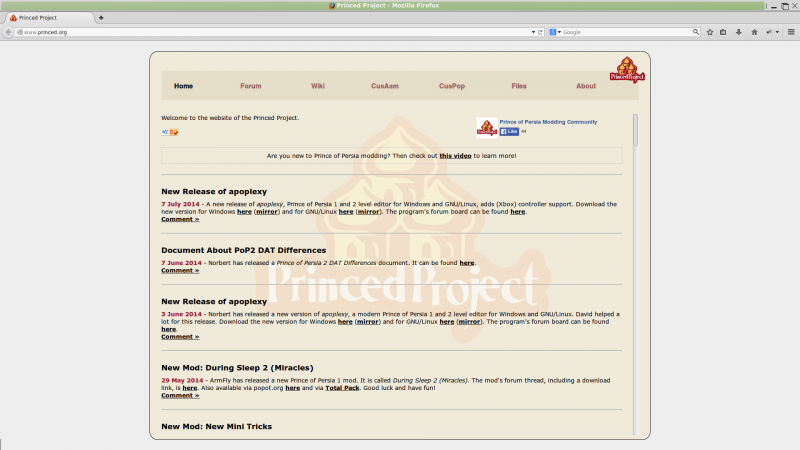Click the back navigation arrow
This screenshot has width=800, height=450.
(8, 32)
